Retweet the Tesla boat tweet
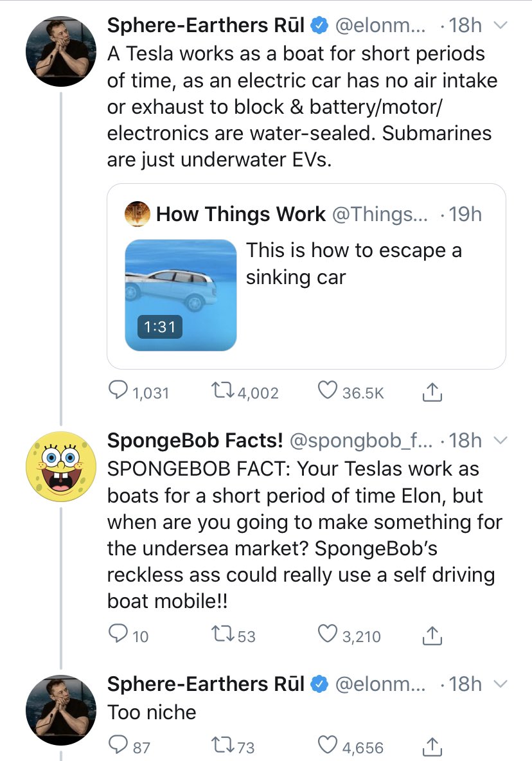 (x=225, y=391)
